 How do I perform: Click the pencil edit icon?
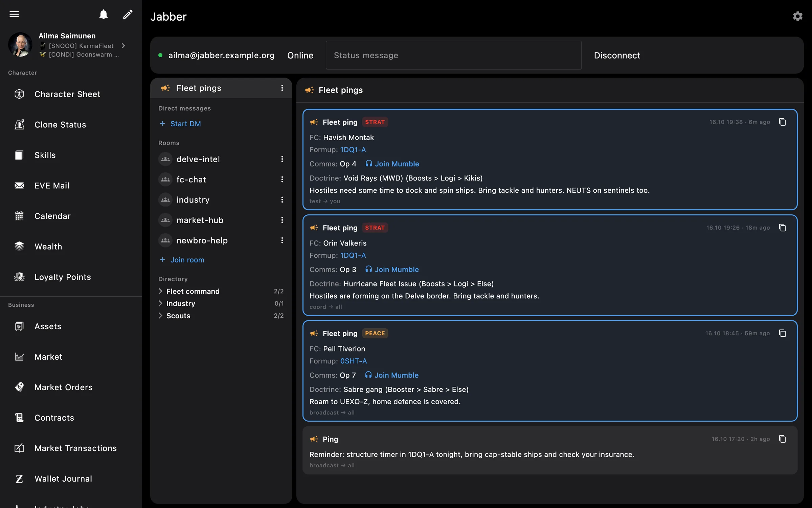point(128,14)
